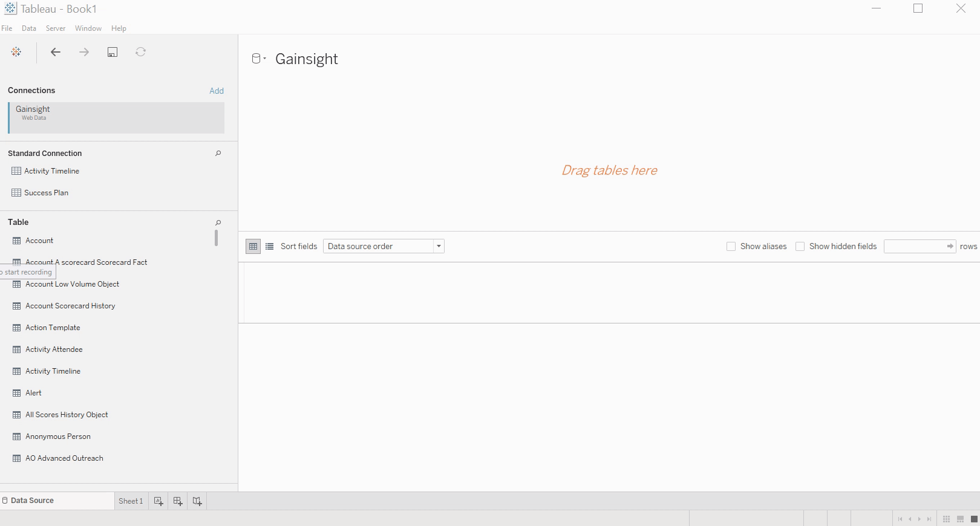Image resolution: width=980 pixels, height=526 pixels.
Task: Switch to preview data source grid view
Action: coord(253,246)
